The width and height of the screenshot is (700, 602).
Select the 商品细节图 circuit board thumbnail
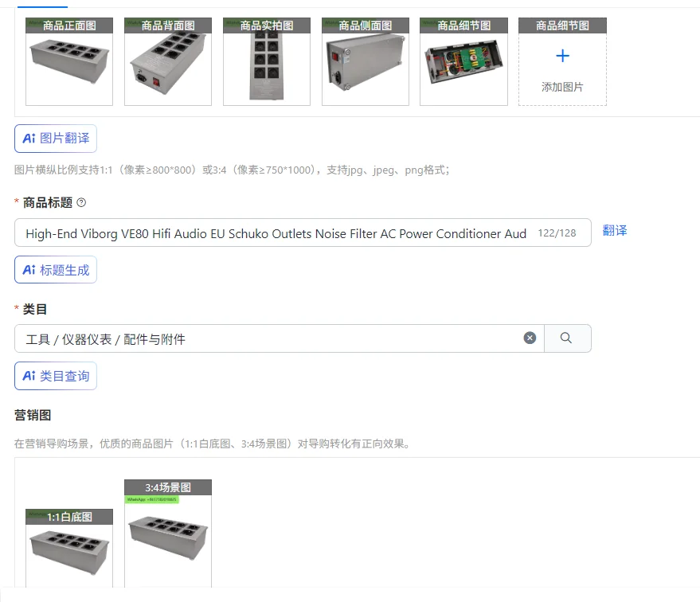click(463, 61)
